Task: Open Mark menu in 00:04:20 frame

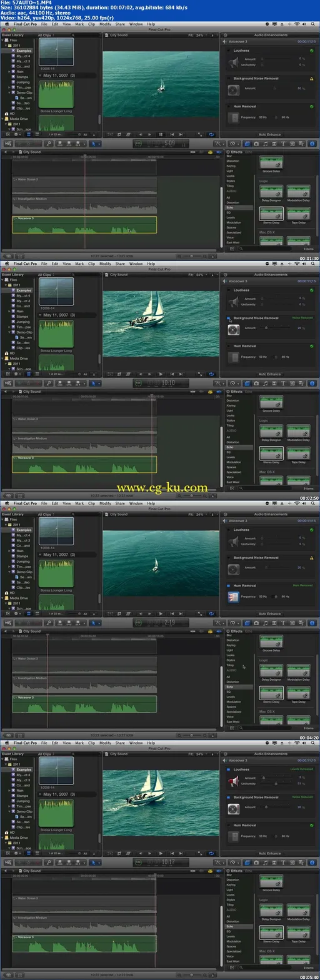Action: click(79, 503)
